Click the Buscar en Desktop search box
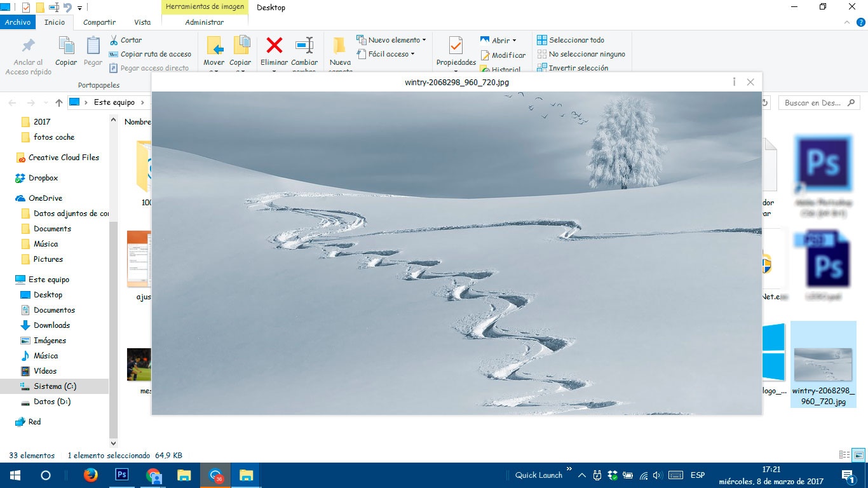The height and width of the screenshot is (488, 868). coord(818,102)
